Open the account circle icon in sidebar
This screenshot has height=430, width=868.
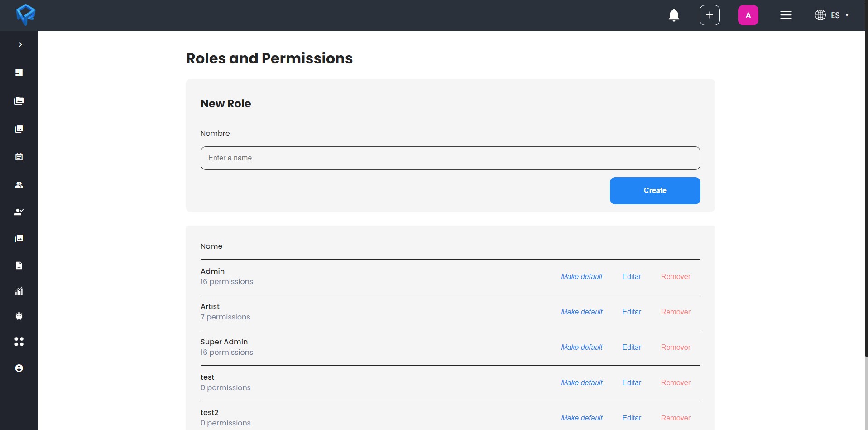click(x=19, y=368)
